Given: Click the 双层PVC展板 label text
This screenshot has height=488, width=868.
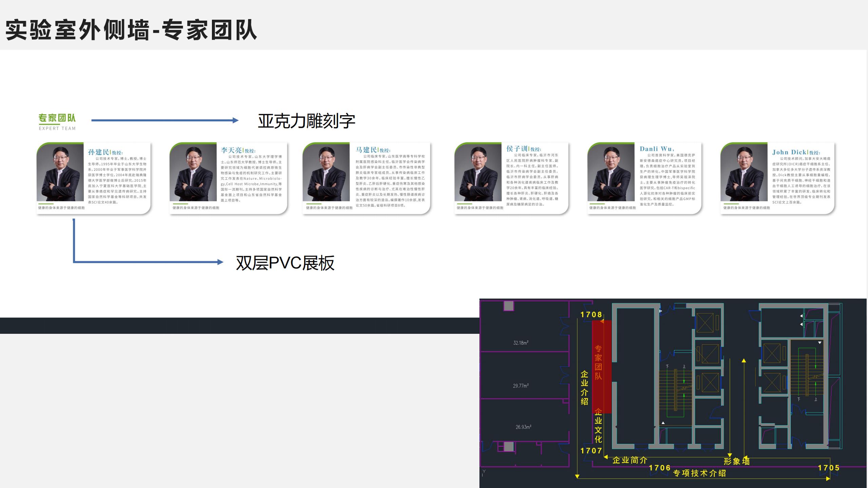Looking at the screenshot, I should [285, 263].
